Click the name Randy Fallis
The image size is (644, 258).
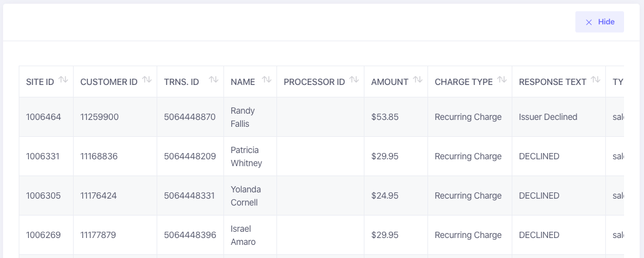point(243,117)
